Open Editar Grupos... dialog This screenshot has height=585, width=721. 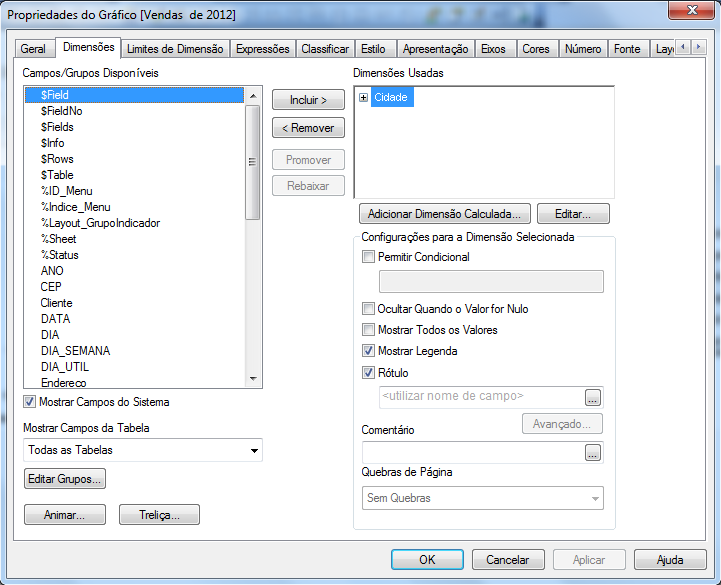[64, 479]
